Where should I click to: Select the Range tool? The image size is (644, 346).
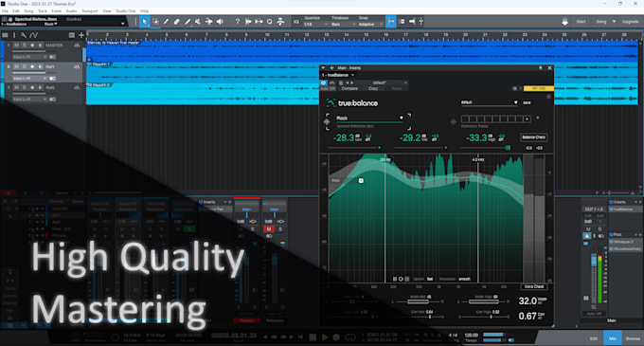[155, 22]
